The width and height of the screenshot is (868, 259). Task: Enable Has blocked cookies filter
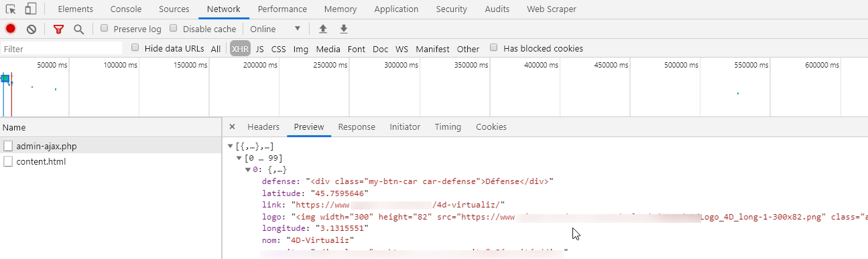pos(494,48)
